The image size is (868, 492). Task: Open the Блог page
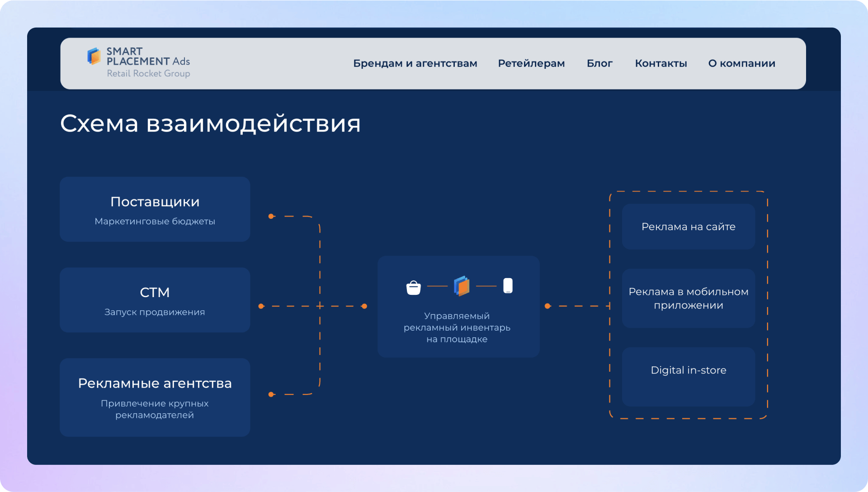pyautogui.click(x=599, y=63)
